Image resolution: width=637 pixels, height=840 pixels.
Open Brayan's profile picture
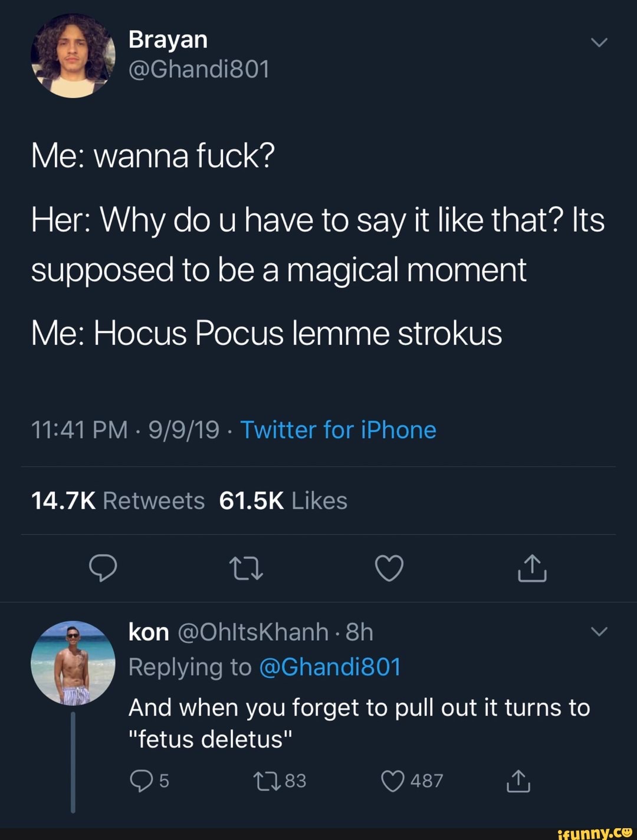pos(73,55)
